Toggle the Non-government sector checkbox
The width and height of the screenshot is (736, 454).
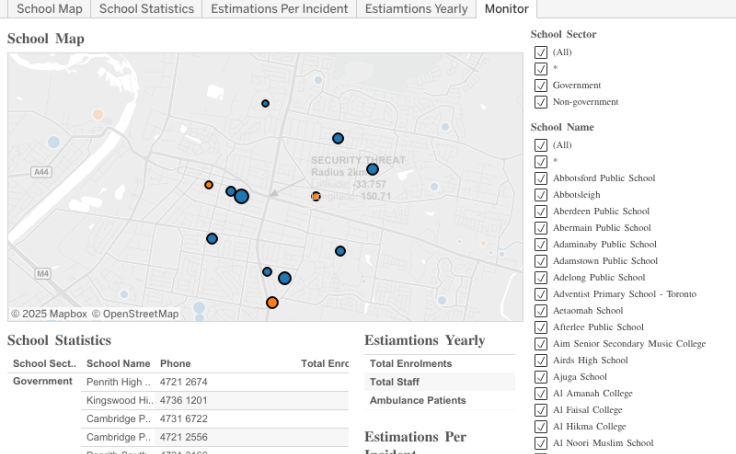(541, 102)
